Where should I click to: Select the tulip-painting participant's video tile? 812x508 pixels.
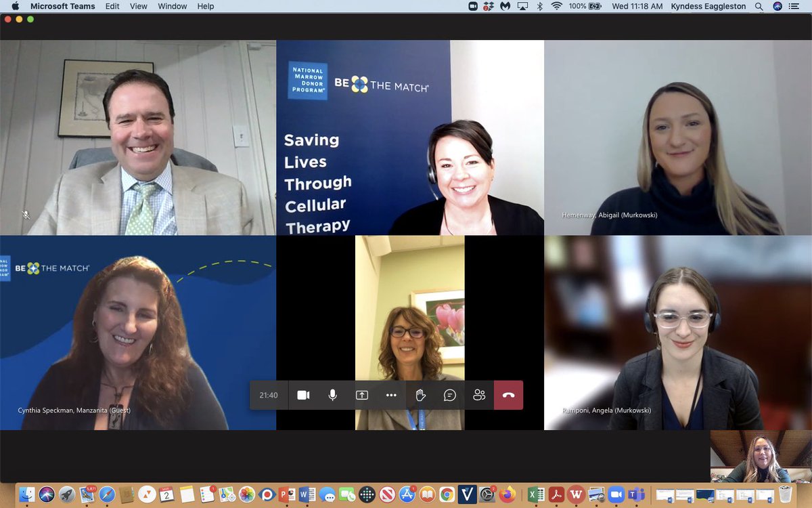tap(410, 333)
